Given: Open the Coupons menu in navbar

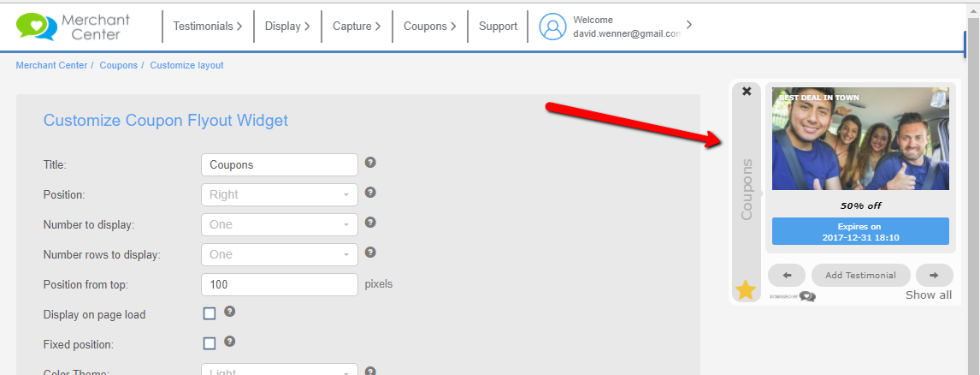Looking at the screenshot, I should (430, 27).
